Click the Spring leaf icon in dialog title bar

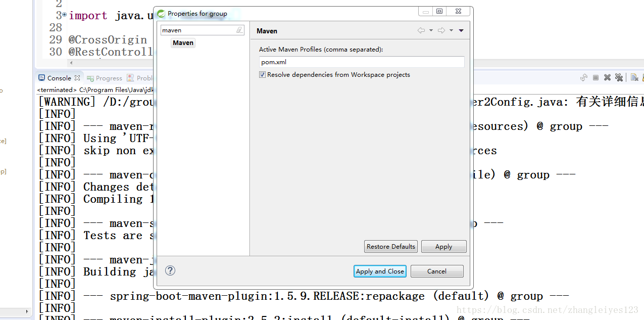click(x=161, y=14)
